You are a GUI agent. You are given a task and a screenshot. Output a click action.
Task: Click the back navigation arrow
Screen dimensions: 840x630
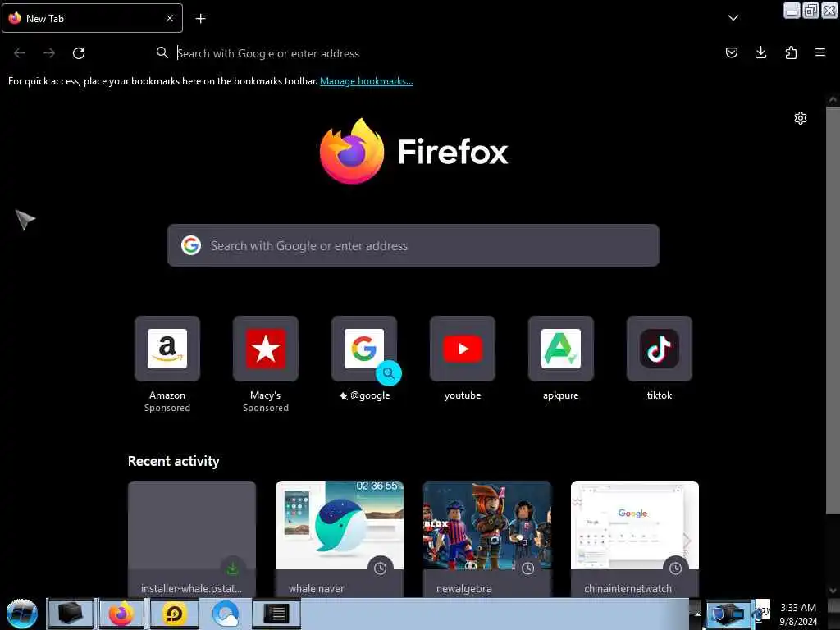tap(20, 53)
